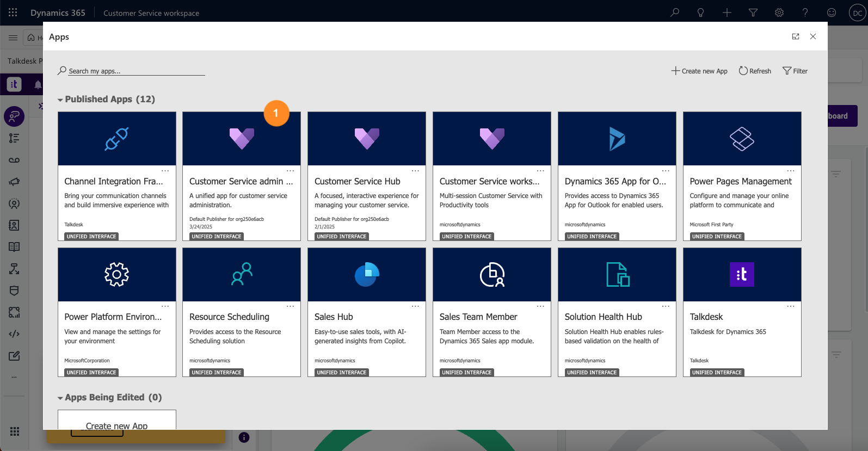
Task: Open the Power Pages Management tile icon
Action: coord(742,139)
